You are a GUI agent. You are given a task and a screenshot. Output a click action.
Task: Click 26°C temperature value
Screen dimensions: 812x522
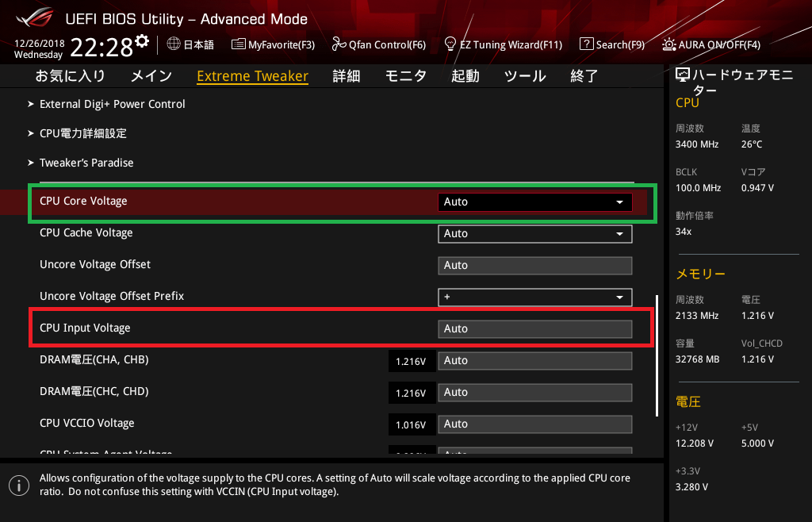tap(752, 144)
